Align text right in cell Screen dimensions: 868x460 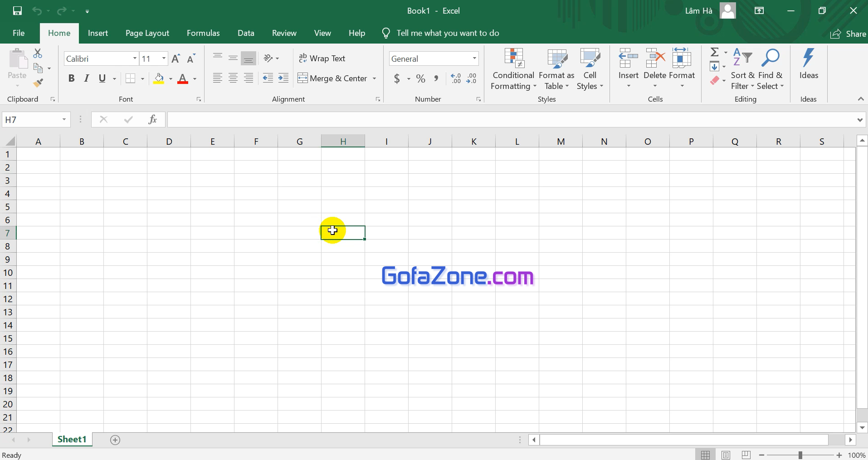[249, 78]
